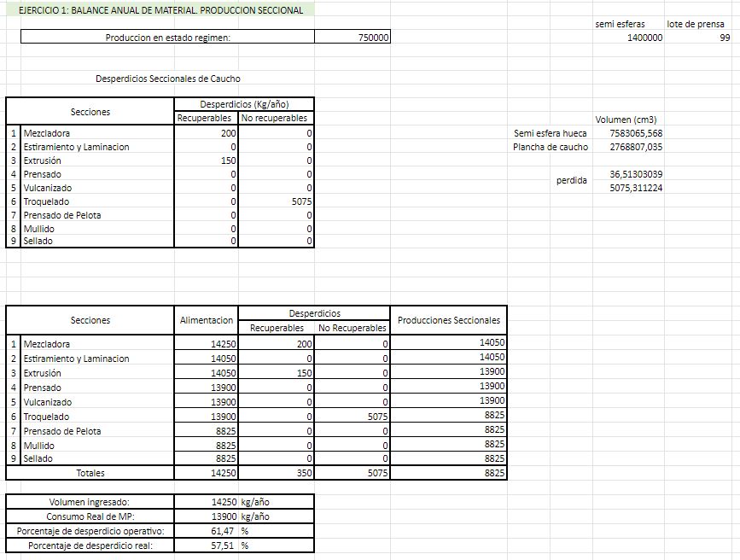
Task: Select Totales recuperables cell showing 350
Action: tap(277, 473)
